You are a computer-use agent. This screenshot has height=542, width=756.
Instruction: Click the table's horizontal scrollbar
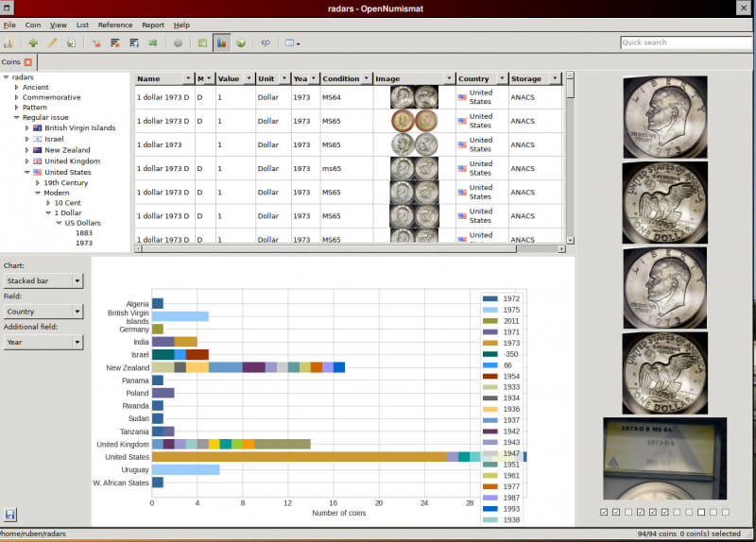point(329,249)
